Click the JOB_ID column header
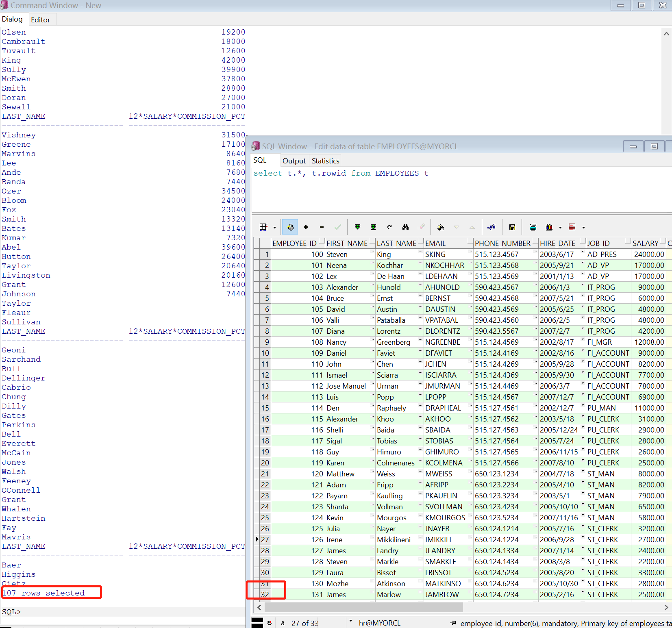This screenshot has height=628, width=672. click(x=609, y=243)
